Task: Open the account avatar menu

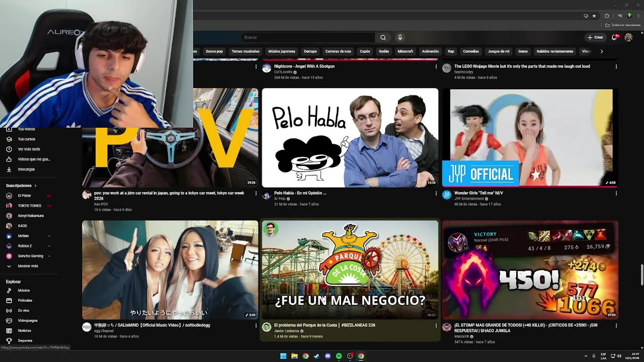Action: pos(628,37)
